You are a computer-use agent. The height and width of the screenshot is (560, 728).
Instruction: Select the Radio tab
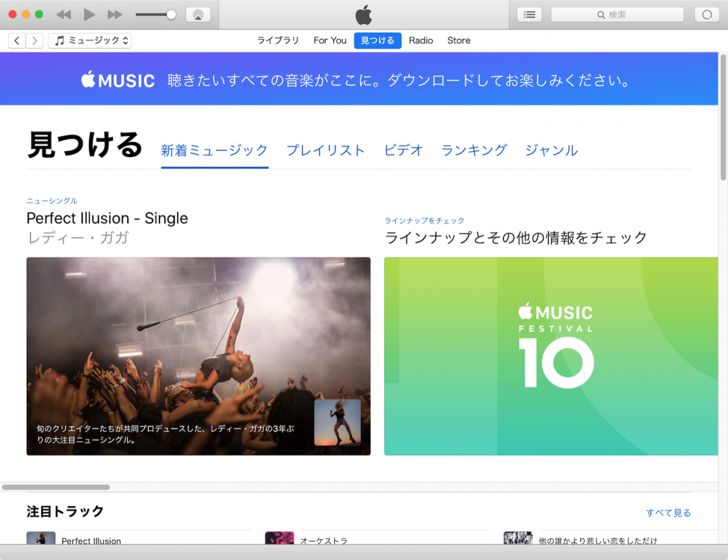point(420,40)
